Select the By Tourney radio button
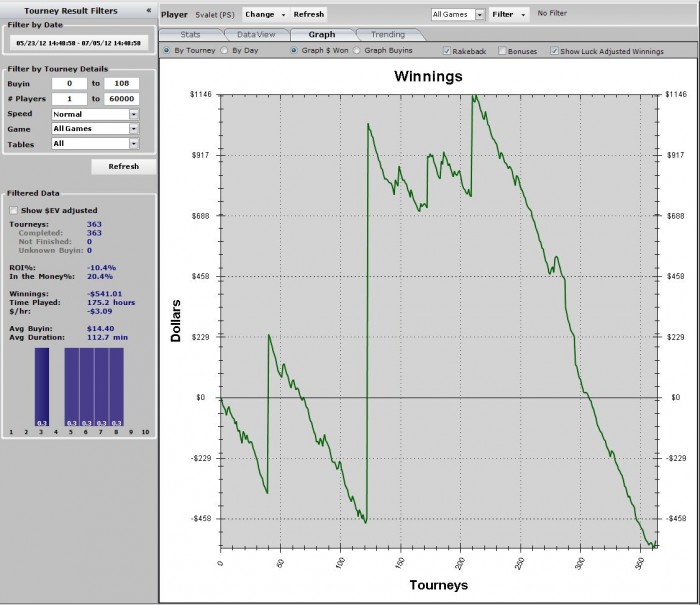 [x=167, y=50]
